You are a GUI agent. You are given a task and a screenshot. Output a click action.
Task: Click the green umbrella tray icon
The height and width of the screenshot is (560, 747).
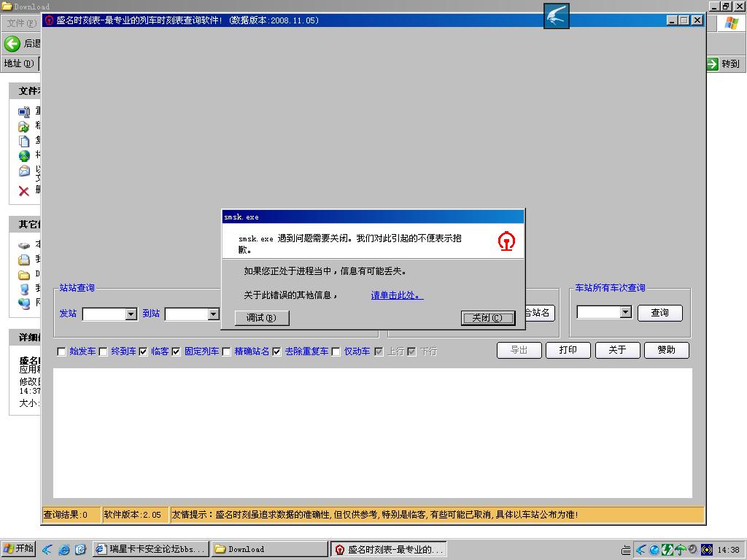(x=681, y=550)
